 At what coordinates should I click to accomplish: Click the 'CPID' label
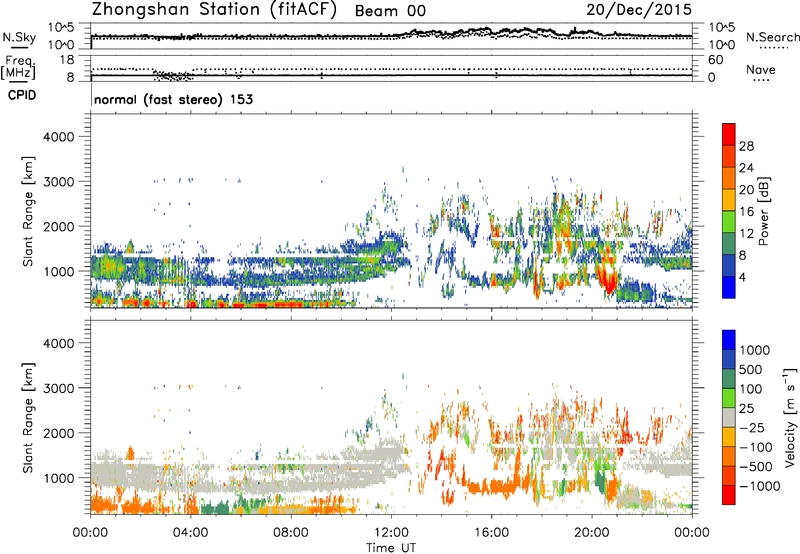[x=22, y=95]
